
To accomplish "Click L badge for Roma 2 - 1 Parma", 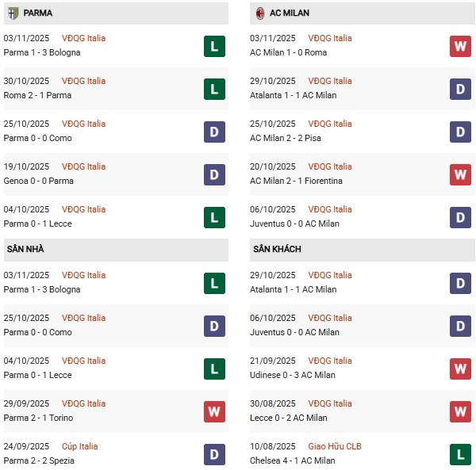I will tap(214, 89).
